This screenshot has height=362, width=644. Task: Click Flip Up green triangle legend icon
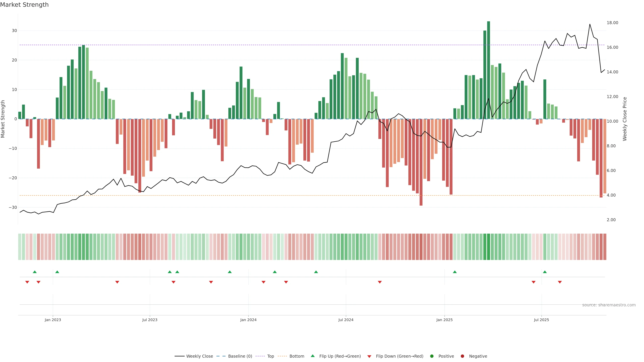coord(312,356)
